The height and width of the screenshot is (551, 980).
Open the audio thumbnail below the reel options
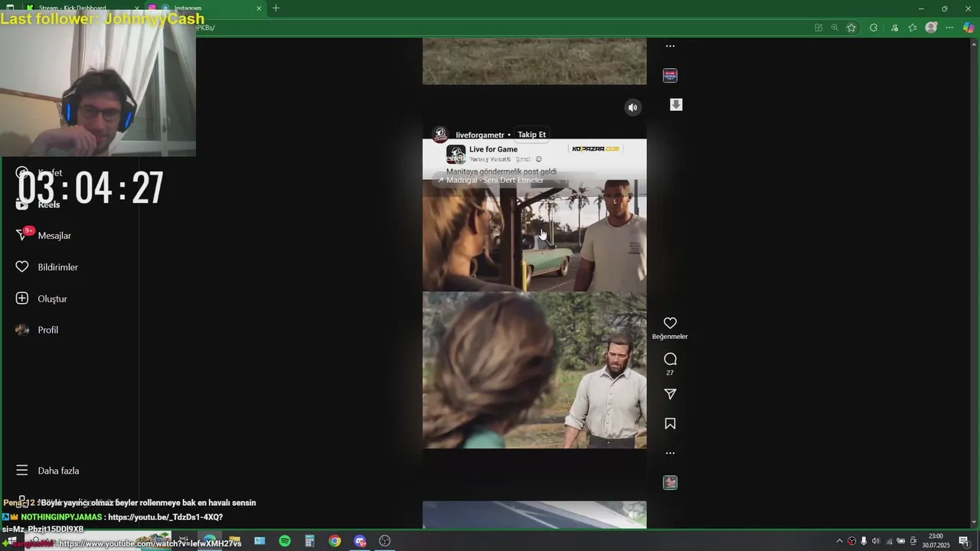670,482
